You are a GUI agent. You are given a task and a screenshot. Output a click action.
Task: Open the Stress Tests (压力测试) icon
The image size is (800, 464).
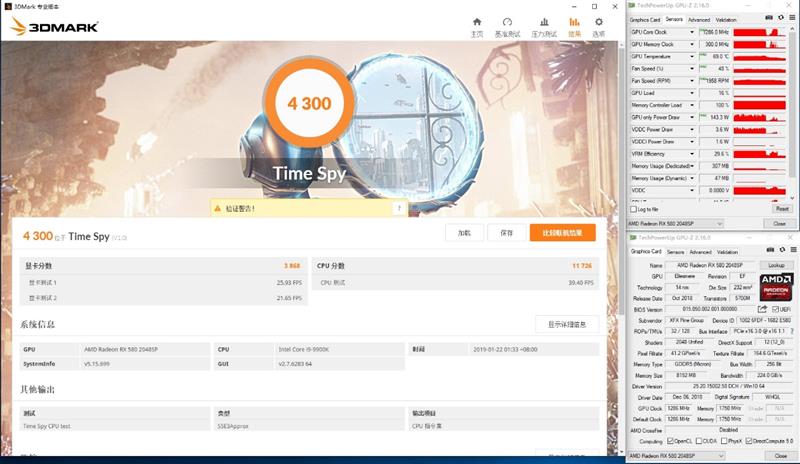(x=544, y=22)
